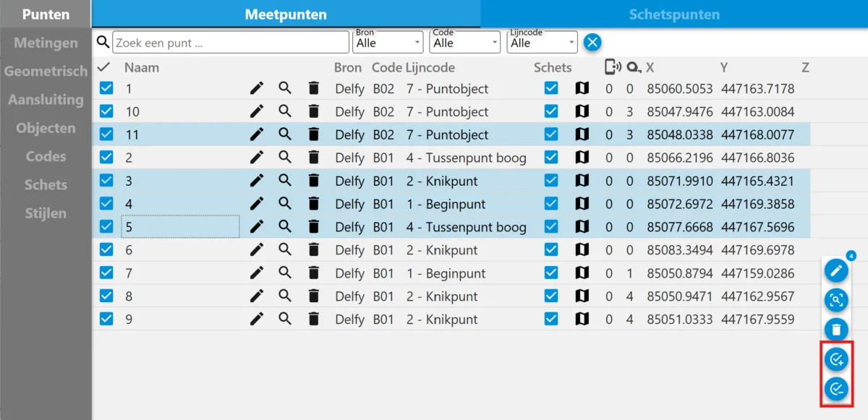Edit the name of point 1 using its pencil icon
The height and width of the screenshot is (420, 868).
pyautogui.click(x=256, y=88)
